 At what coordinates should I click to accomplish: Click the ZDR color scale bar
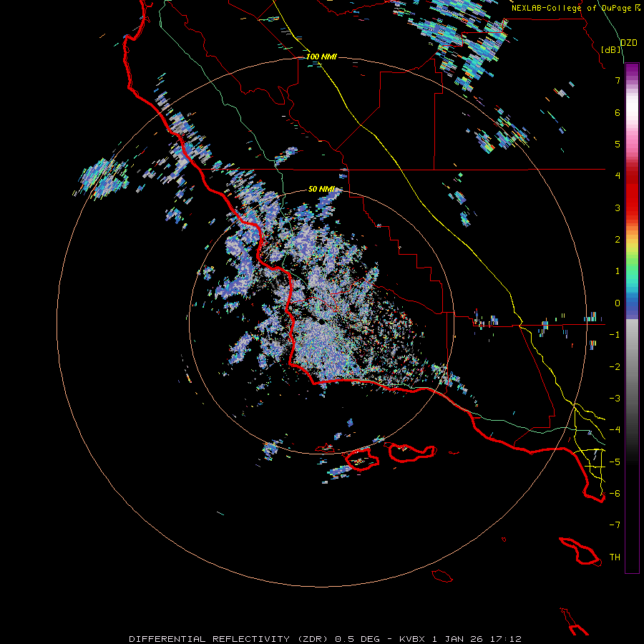632,318
